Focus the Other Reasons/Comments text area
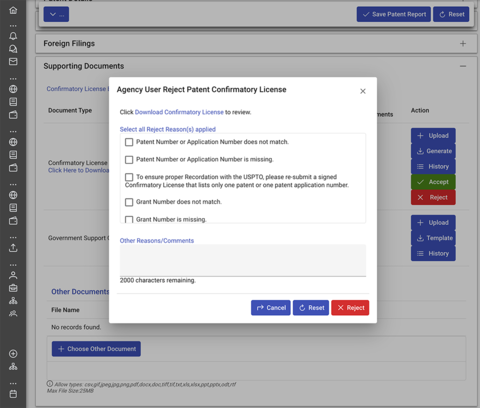Viewport: 480px width, 408px height. (243, 260)
